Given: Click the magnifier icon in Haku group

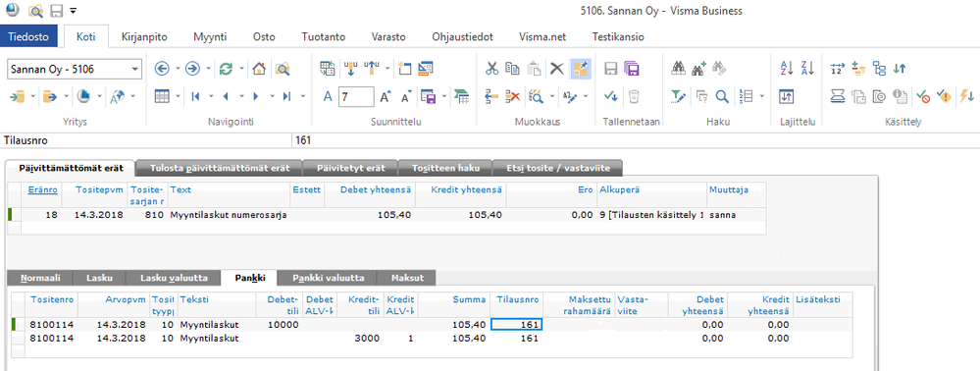Looking at the screenshot, I should (722, 96).
